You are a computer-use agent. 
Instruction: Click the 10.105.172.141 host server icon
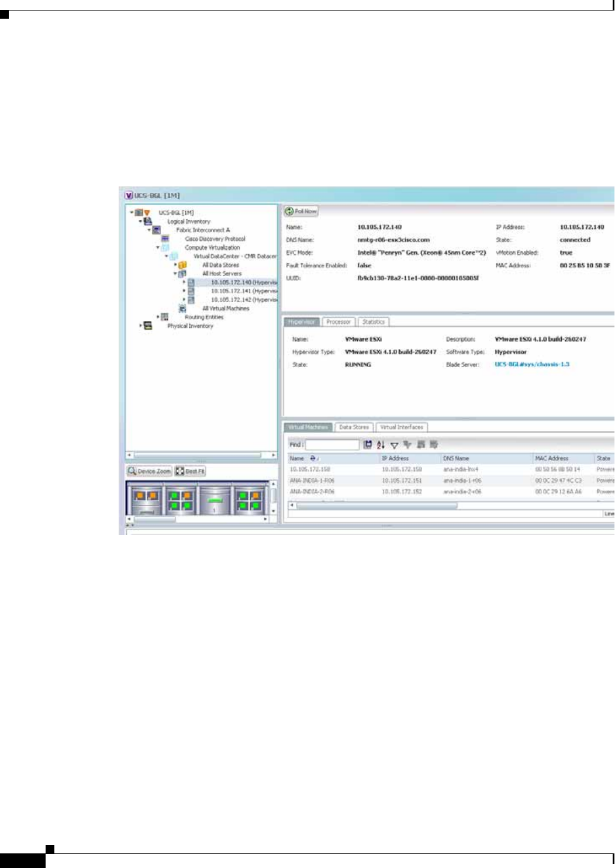point(191,291)
